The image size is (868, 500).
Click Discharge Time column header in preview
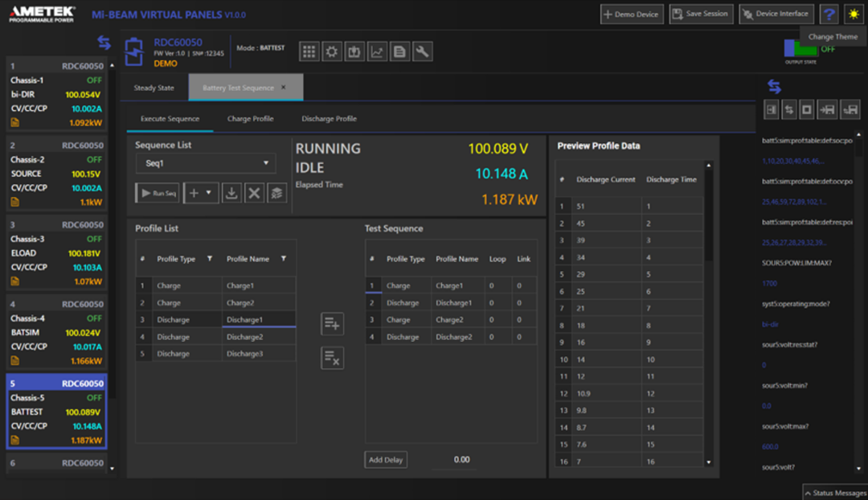tap(671, 179)
